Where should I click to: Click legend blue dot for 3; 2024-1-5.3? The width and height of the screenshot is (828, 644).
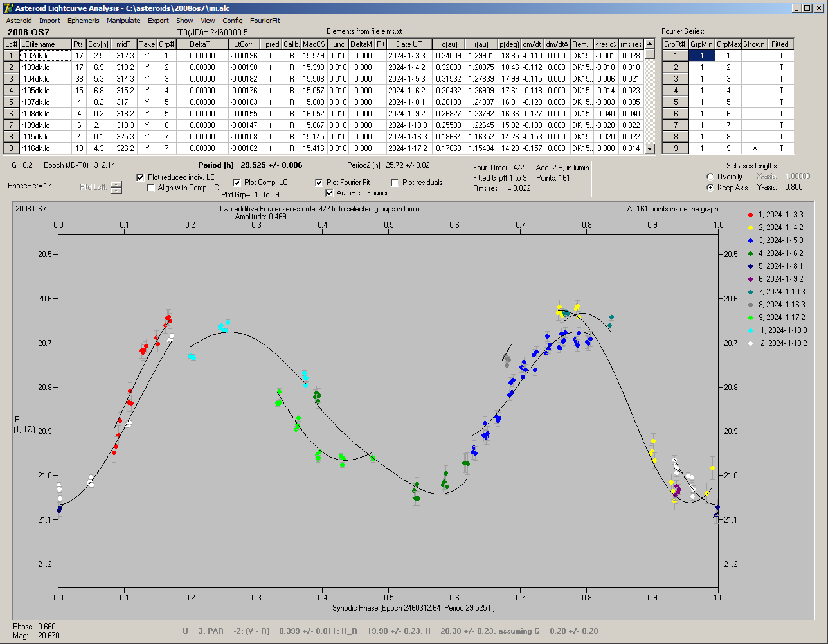[751, 240]
